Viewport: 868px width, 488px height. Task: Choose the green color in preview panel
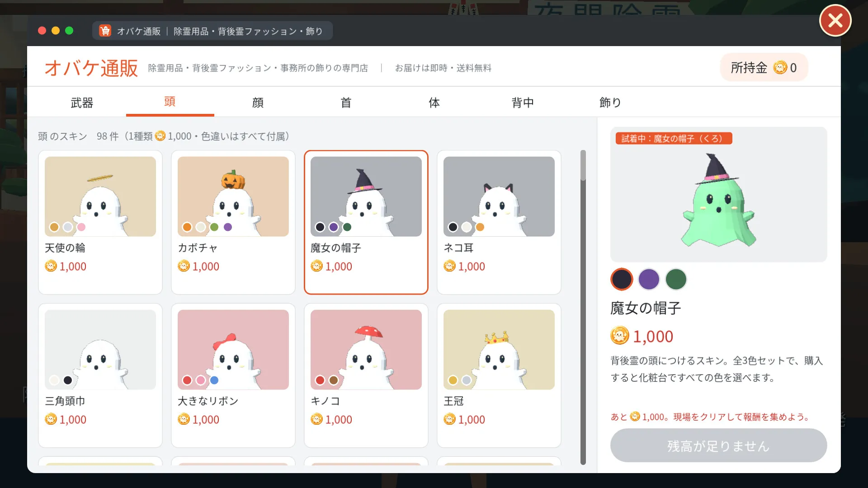(x=676, y=279)
